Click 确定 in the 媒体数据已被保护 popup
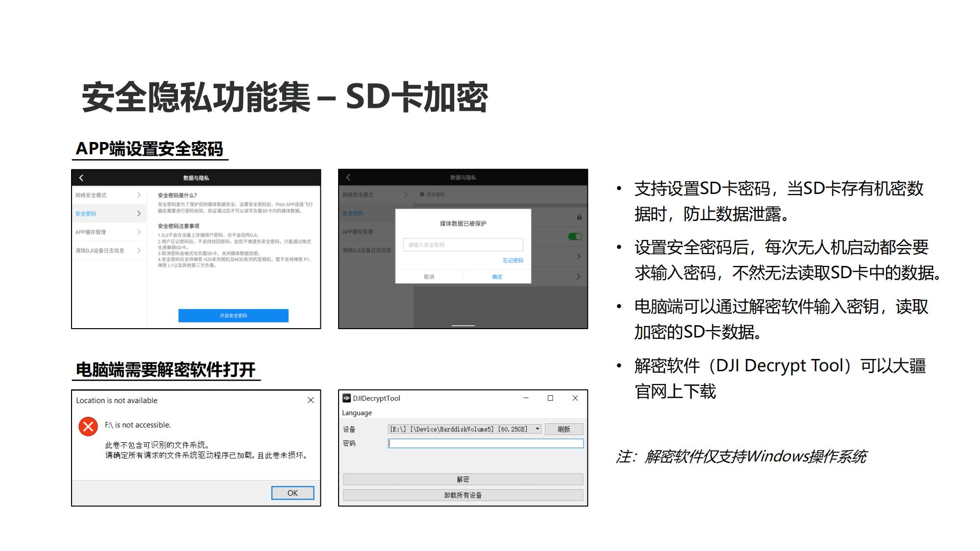980x551 pixels. pyautogui.click(x=497, y=277)
